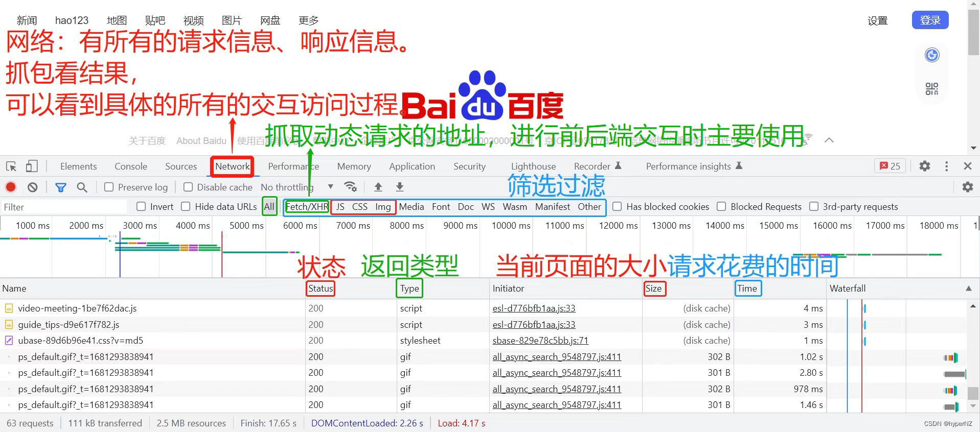
Task: Open the Lighthouse tab
Action: coord(533,166)
